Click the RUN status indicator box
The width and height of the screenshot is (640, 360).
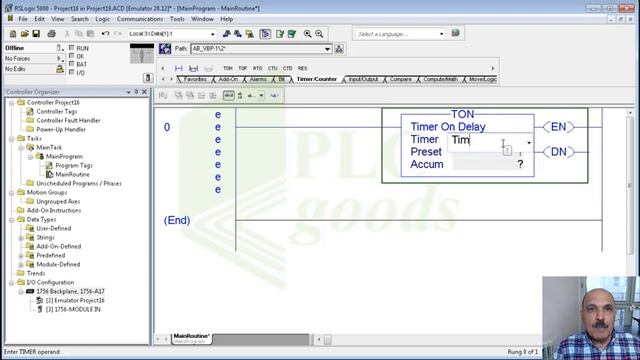[x=72, y=48]
